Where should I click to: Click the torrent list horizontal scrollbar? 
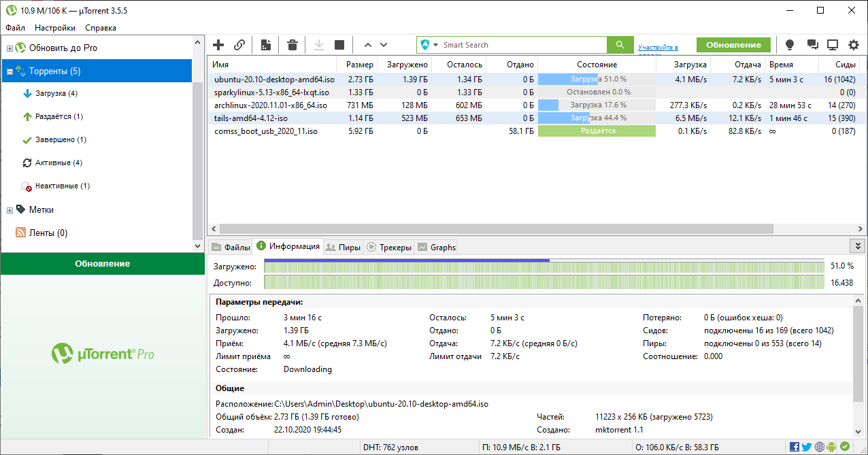click(x=495, y=229)
